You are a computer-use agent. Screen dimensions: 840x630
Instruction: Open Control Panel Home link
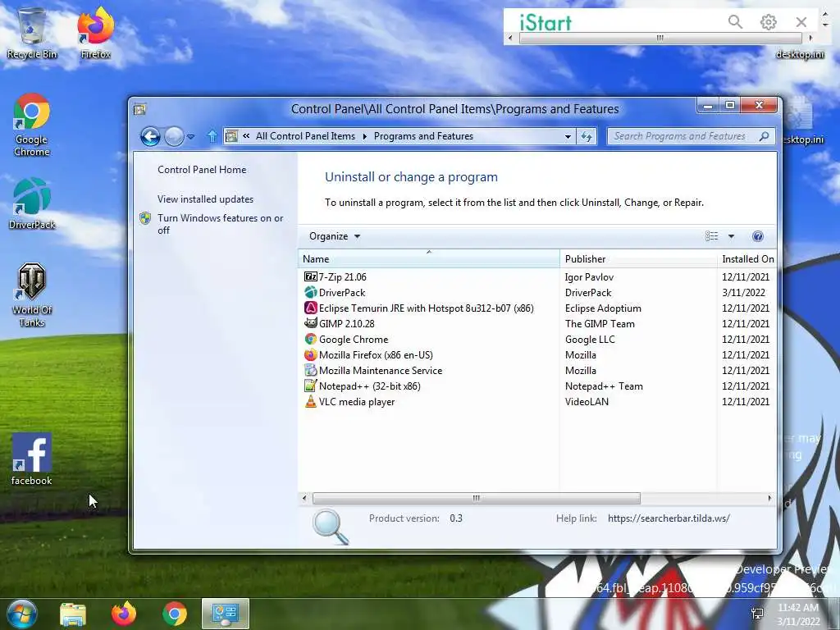[202, 170]
